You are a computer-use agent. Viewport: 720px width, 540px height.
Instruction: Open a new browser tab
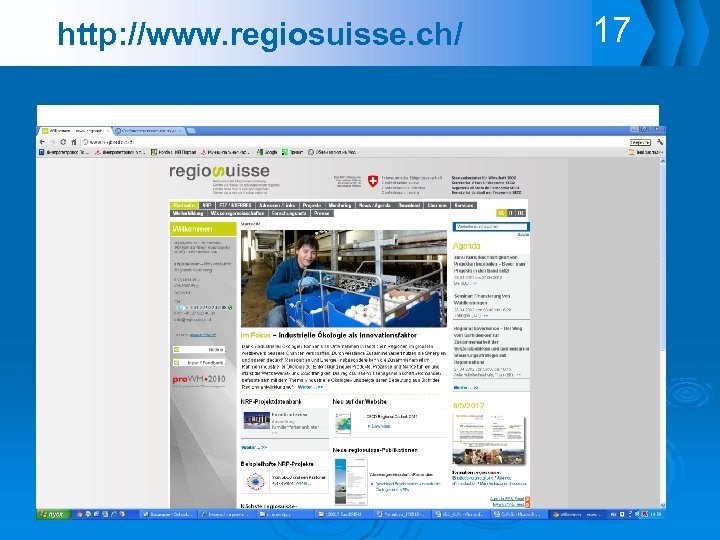pos(191,131)
